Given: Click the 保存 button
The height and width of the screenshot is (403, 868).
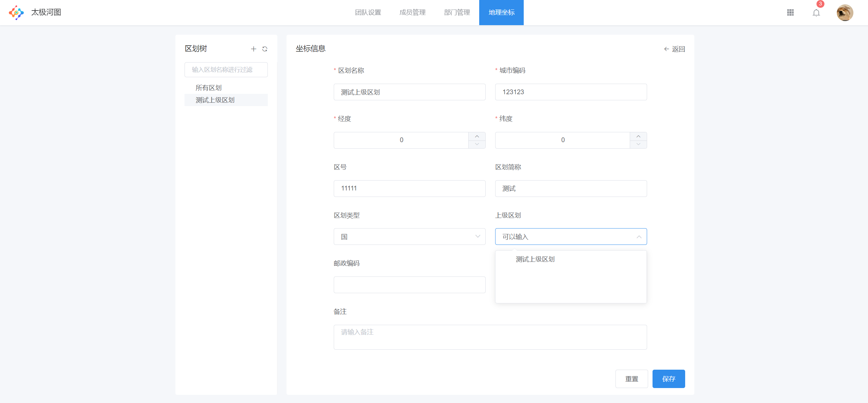Looking at the screenshot, I should 669,379.
